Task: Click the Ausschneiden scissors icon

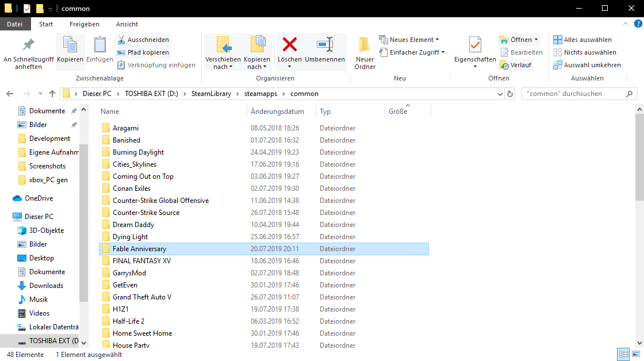Action: (122, 40)
